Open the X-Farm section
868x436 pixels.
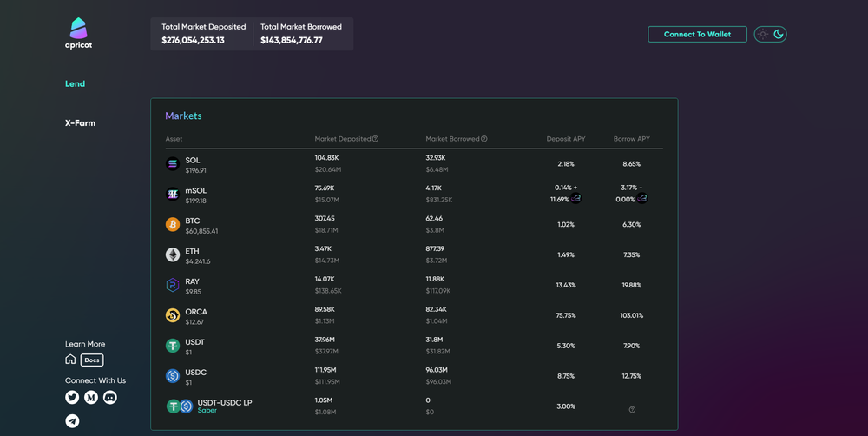pyautogui.click(x=80, y=123)
